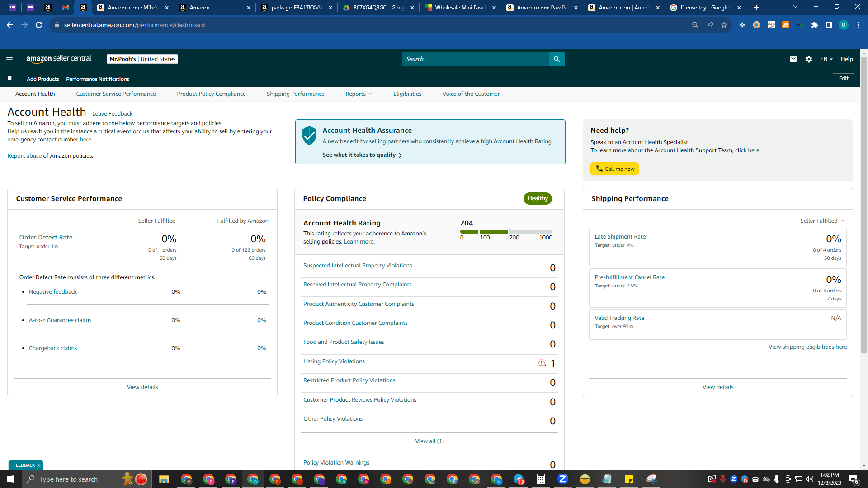Expand See what it takes to qualify
Viewport: 868px width, 488px height.
(x=362, y=155)
